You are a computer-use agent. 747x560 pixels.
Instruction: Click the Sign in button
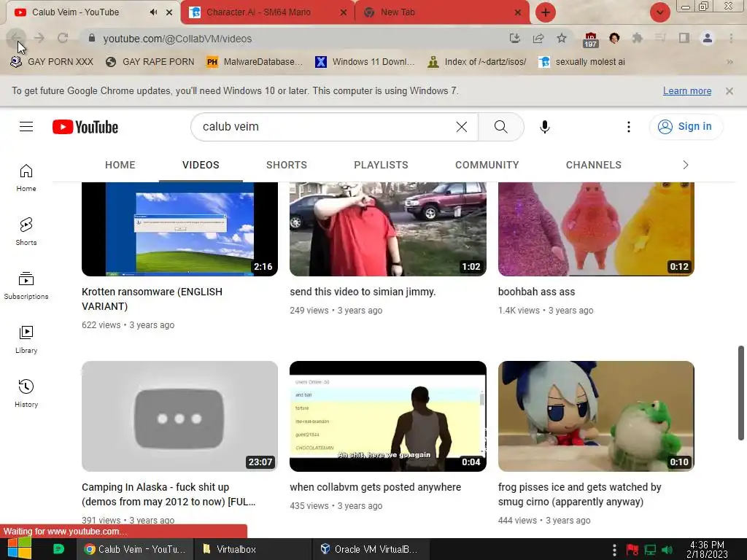pos(685,127)
